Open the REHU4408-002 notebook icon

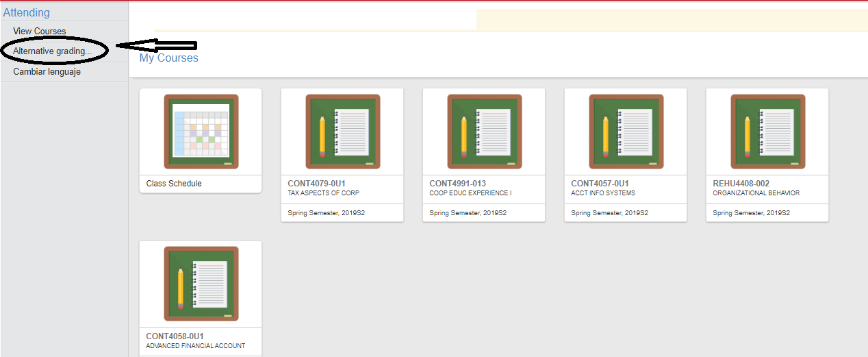point(767,132)
